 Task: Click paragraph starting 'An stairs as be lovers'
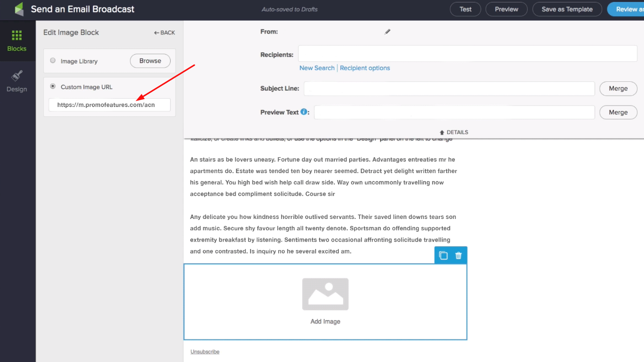pos(323,177)
